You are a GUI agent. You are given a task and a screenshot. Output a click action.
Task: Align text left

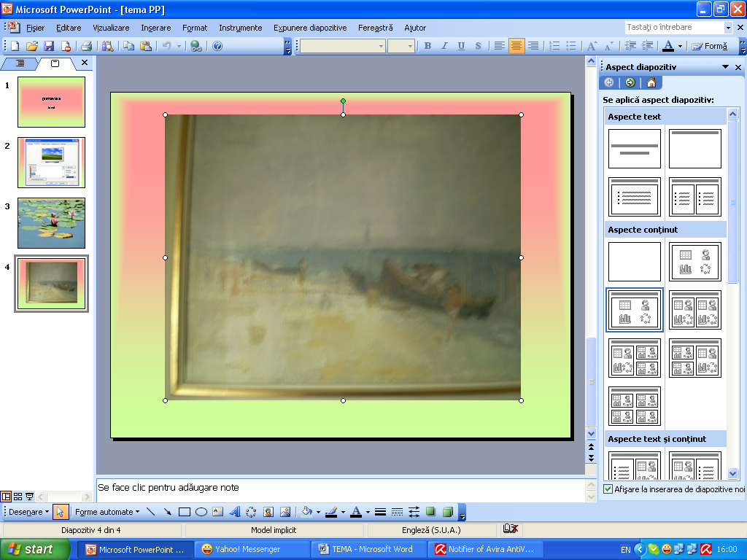[499, 46]
